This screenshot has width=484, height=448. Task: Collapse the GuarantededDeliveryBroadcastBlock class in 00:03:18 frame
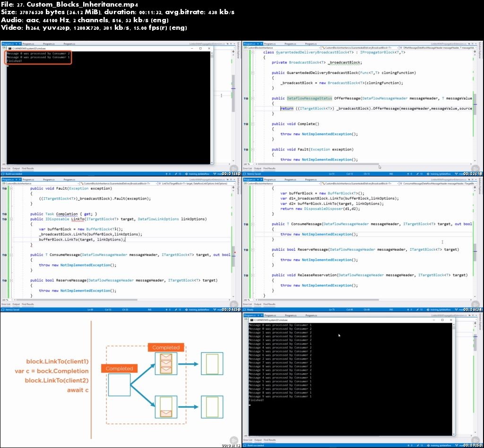pos(252,53)
